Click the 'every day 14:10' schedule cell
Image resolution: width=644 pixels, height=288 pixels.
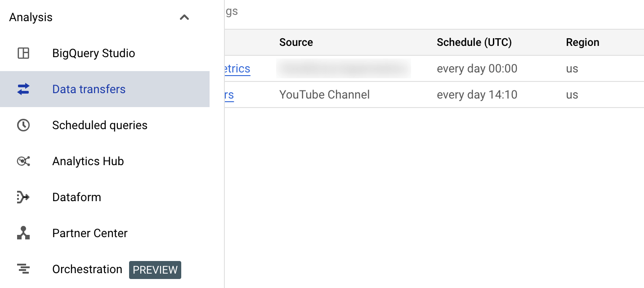point(477,94)
